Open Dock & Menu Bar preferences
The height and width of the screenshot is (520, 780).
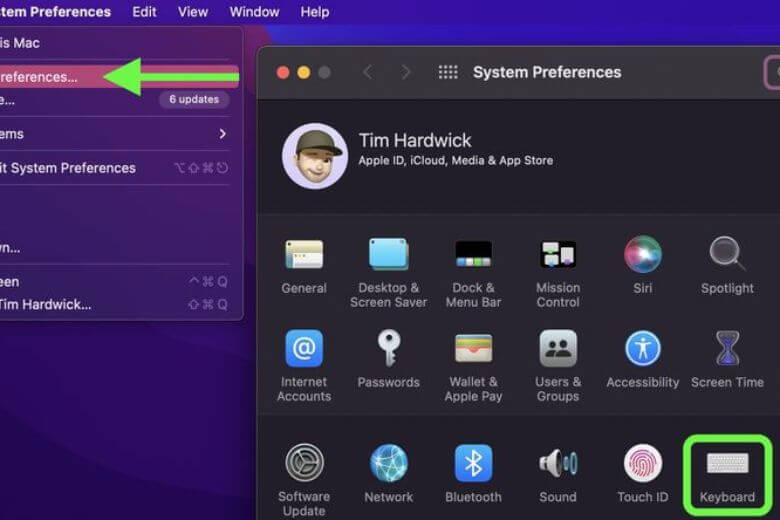tap(473, 256)
